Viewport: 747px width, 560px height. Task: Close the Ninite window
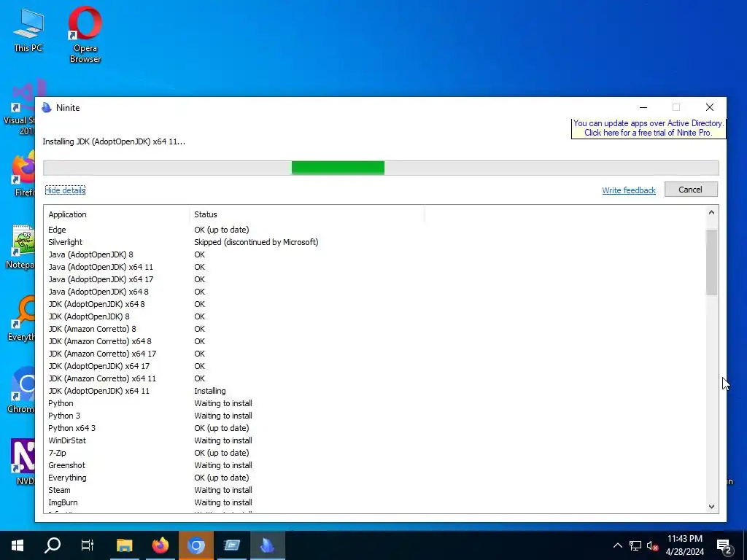(709, 108)
